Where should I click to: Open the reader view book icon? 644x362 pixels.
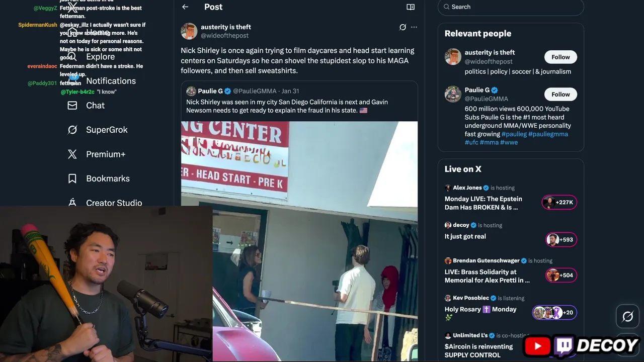(x=411, y=7)
